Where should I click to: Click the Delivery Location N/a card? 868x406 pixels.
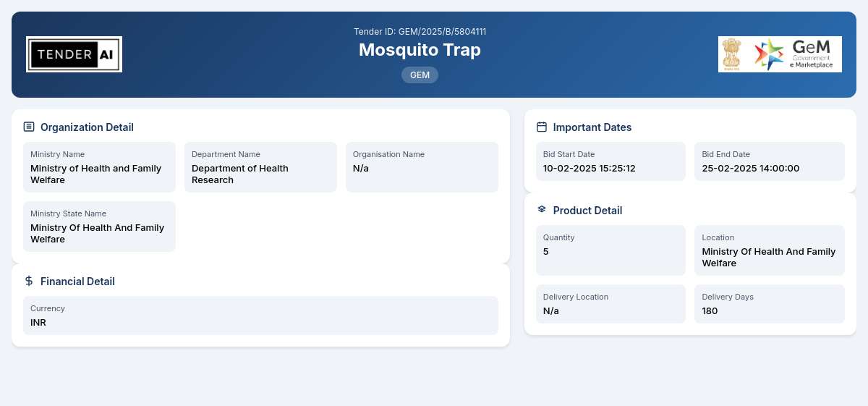pyautogui.click(x=610, y=304)
